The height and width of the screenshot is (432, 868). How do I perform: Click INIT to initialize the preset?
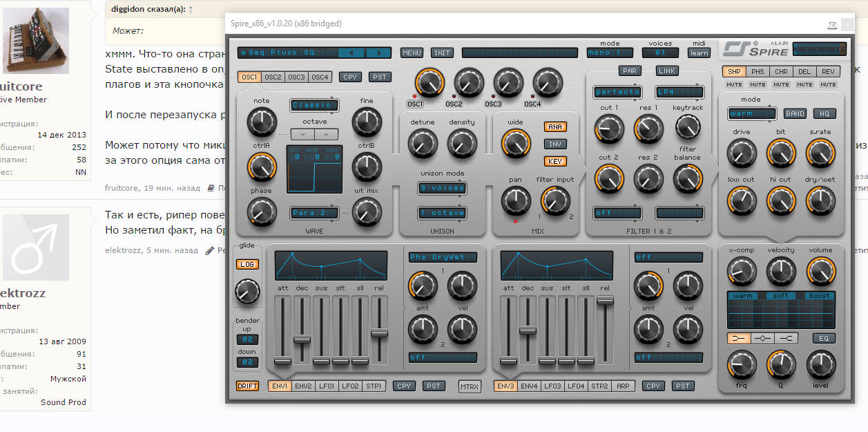click(x=442, y=53)
